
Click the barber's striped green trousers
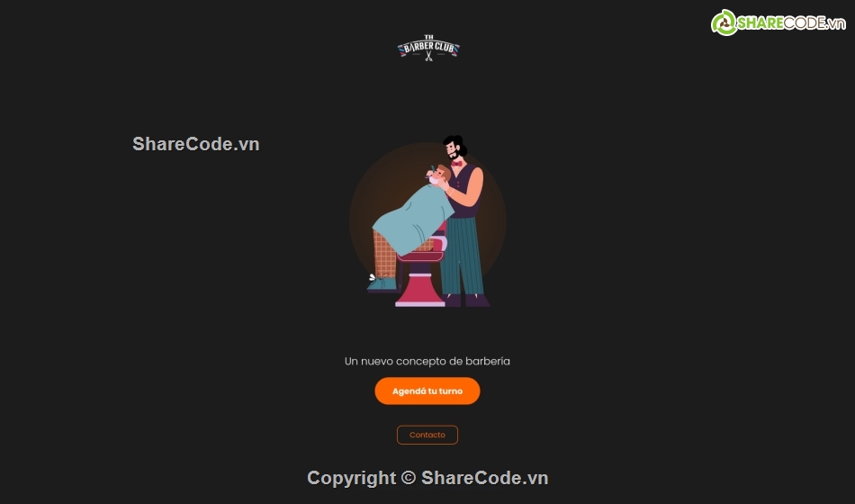pyautogui.click(x=462, y=256)
